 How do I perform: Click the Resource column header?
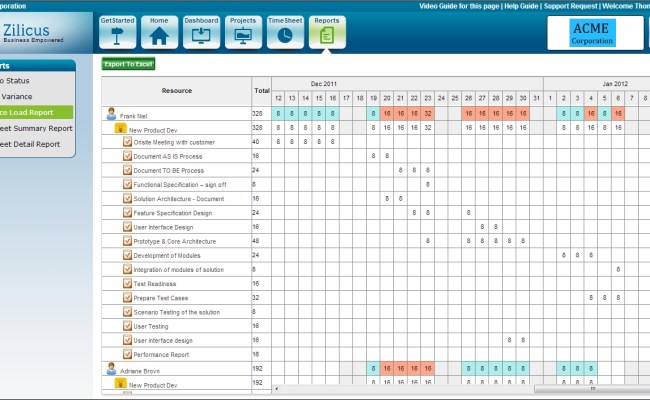click(177, 91)
